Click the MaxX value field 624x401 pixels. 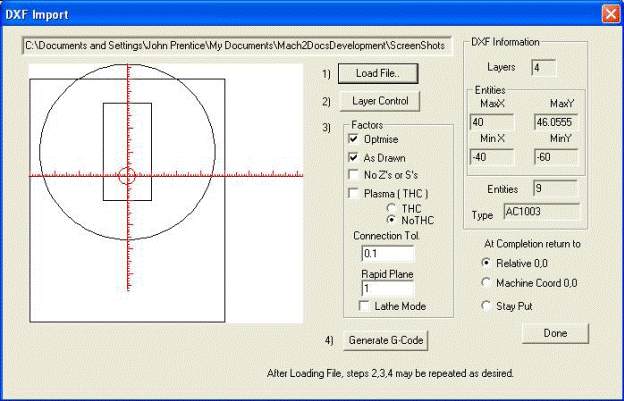pos(491,123)
